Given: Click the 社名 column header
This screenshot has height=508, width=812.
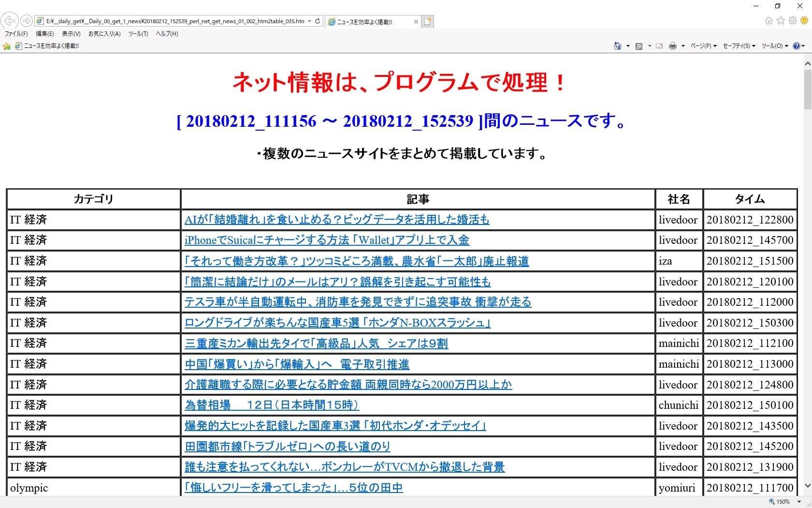Looking at the screenshot, I should [679, 199].
